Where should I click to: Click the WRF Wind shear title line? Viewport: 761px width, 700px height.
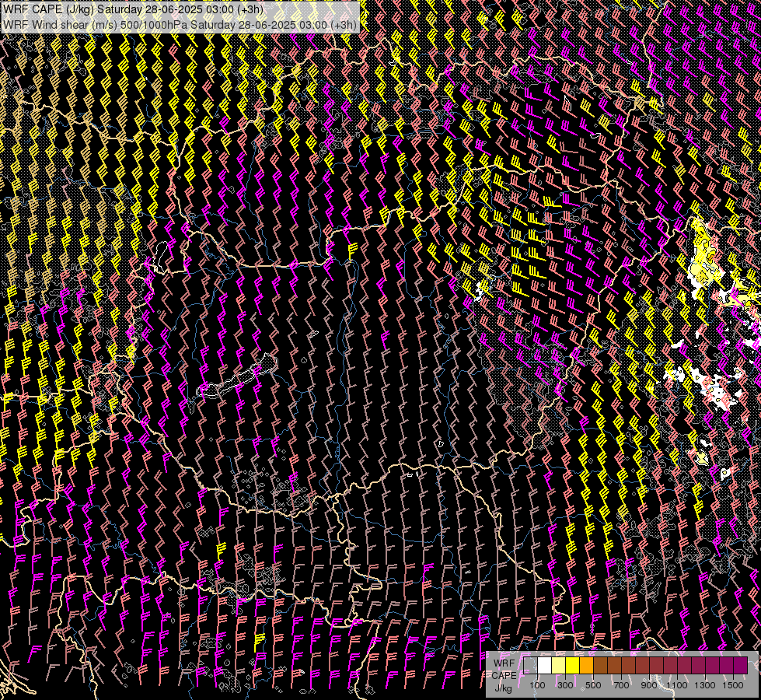pos(180,25)
